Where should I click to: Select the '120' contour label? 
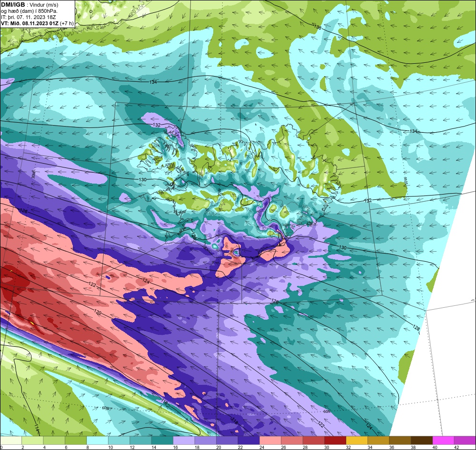(98, 312)
